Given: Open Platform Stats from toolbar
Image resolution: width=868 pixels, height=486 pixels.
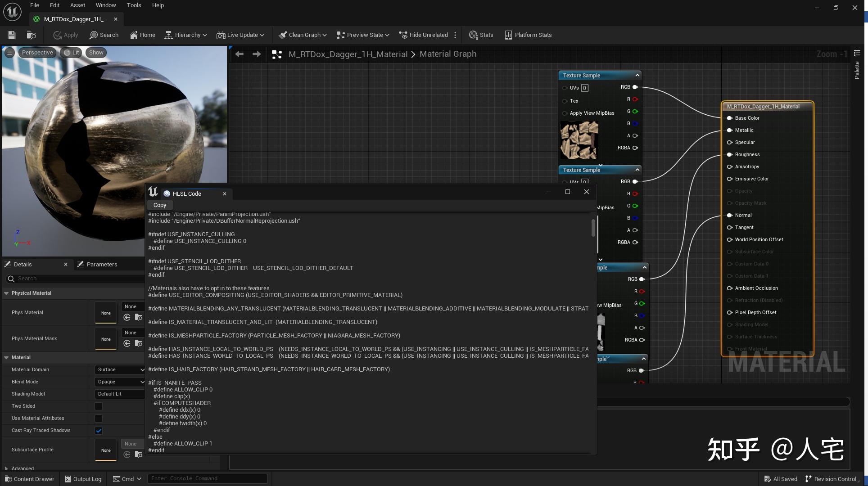Looking at the screenshot, I should (x=528, y=35).
